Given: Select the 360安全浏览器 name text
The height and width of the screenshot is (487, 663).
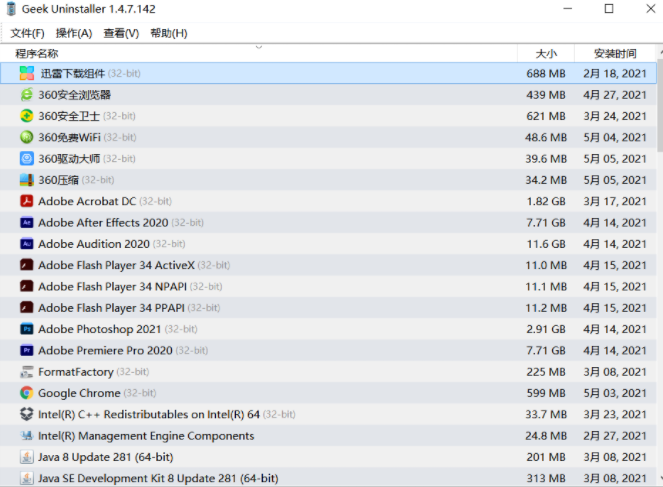Looking at the screenshot, I should pos(74,95).
